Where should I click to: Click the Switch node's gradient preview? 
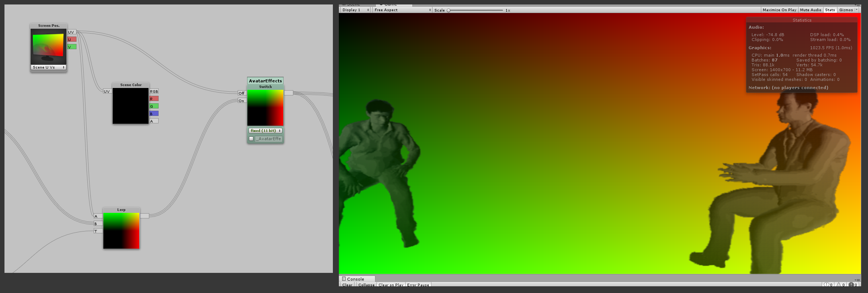265,108
